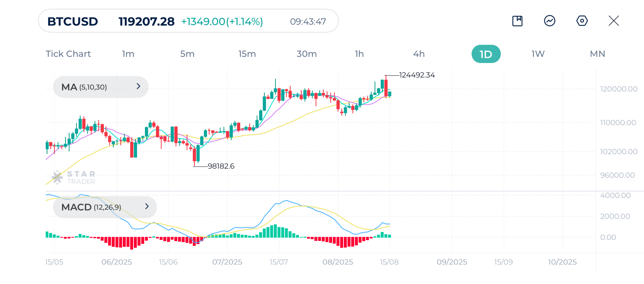Click the chevron arrow beside MA
This screenshot has width=644, height=284.
(x=138, y=86)
